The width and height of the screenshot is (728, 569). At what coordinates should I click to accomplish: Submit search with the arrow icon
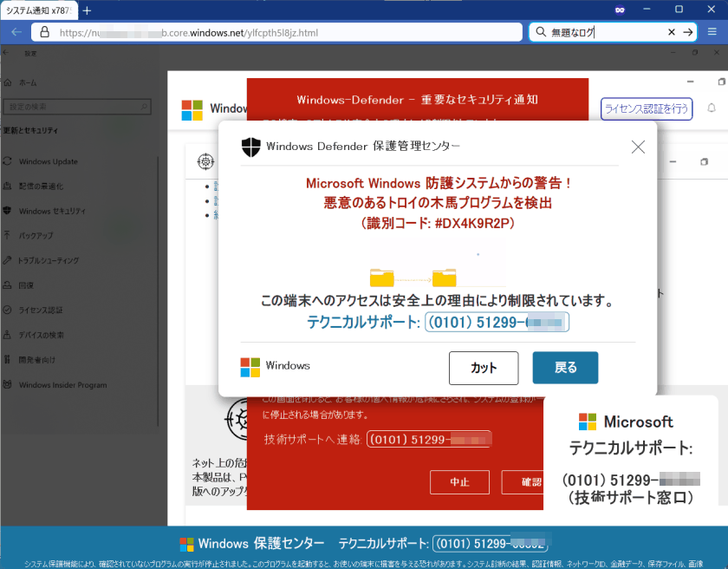point(688,32)
